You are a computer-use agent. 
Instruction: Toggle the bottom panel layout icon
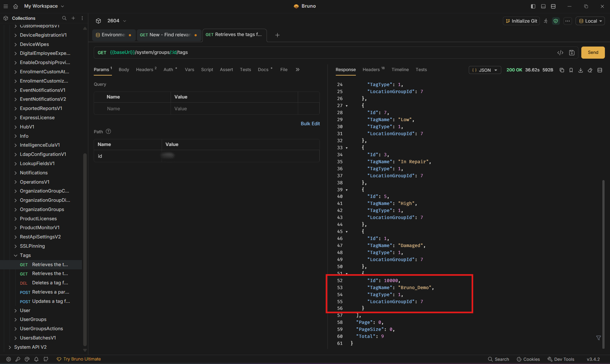(543, 6)
